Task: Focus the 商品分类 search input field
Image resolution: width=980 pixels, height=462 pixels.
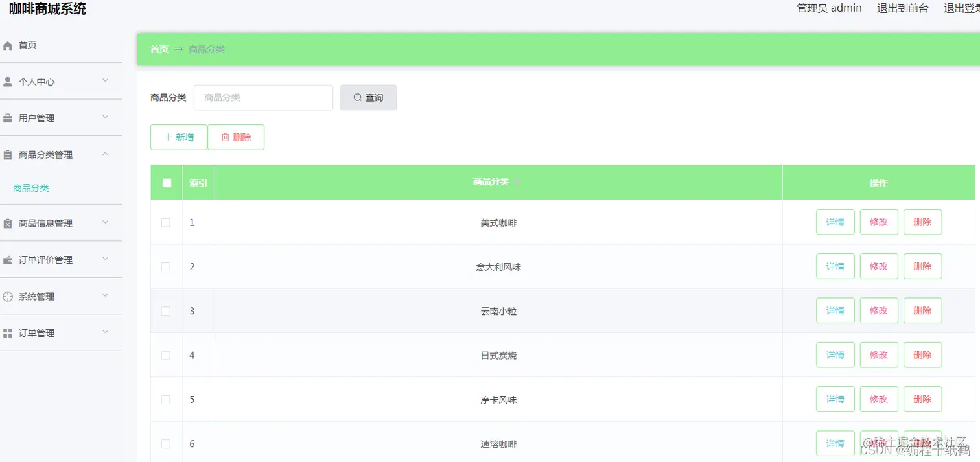Action: [264, 98]
